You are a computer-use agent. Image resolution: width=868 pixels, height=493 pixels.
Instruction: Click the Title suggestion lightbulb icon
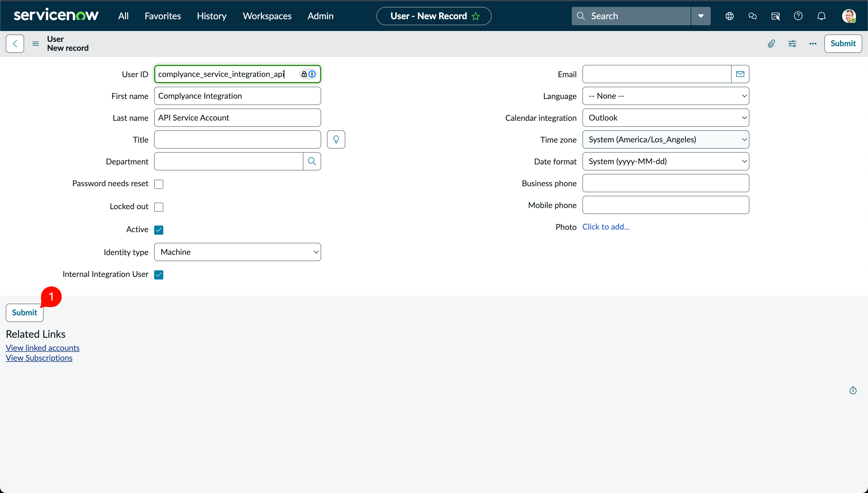click(x=336, y=139)
